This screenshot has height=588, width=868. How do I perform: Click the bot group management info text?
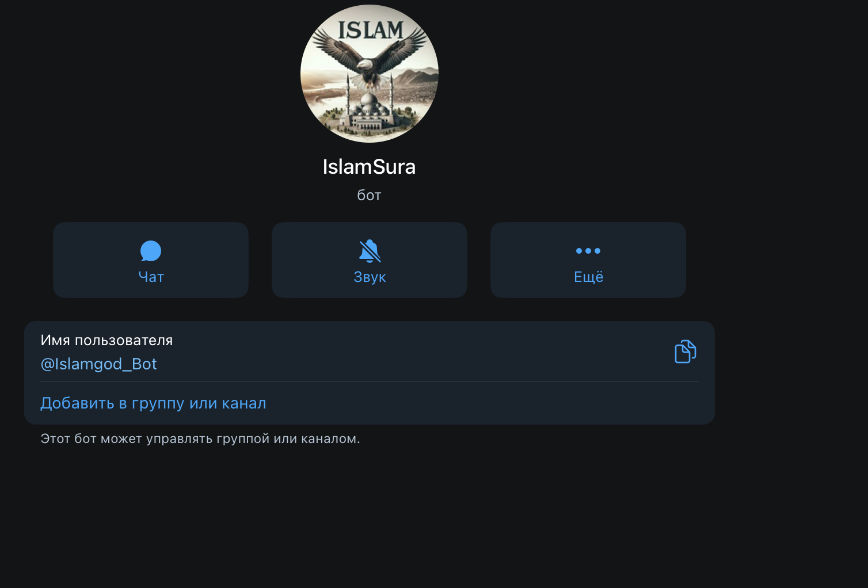point(200,438)
